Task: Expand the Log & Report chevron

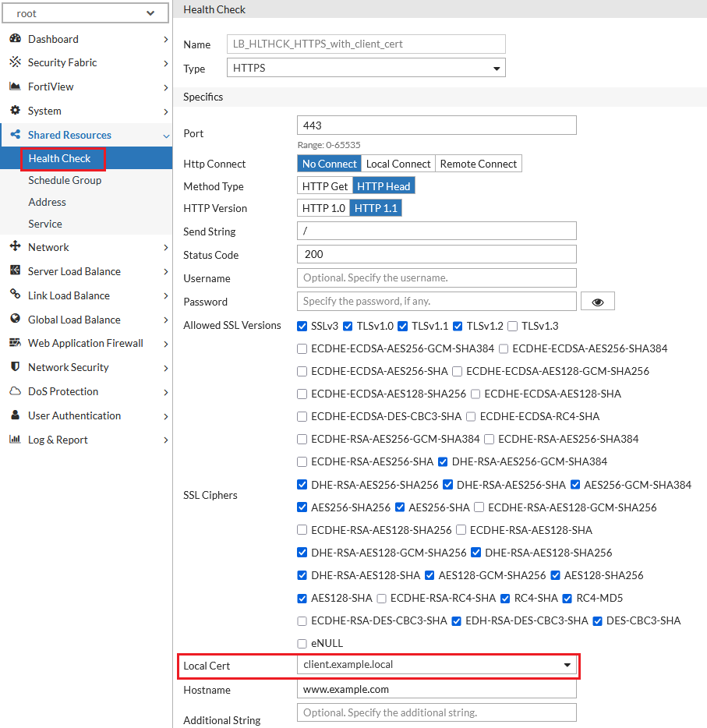Action: pyautogui.click(x=166, y=440)
